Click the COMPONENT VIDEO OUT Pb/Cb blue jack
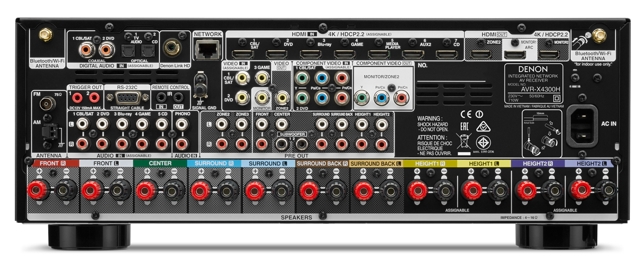The image size is (644, 268). coord(381,98)
